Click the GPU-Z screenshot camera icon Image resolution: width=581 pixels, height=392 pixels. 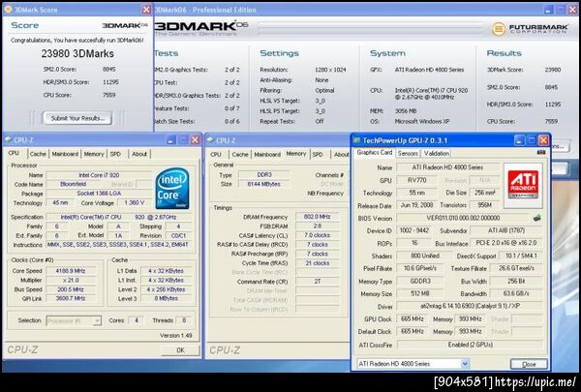pyautogui.click(x=541, y=152)
